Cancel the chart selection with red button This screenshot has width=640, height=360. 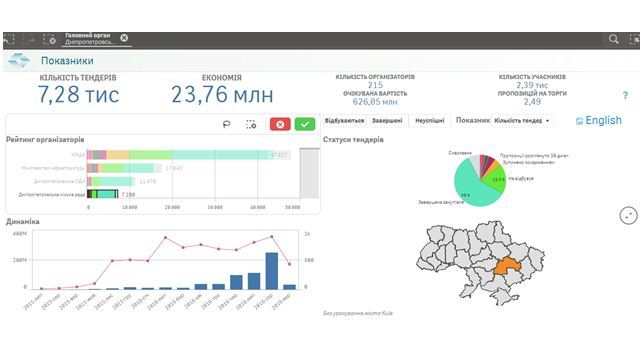coord(280,124)
